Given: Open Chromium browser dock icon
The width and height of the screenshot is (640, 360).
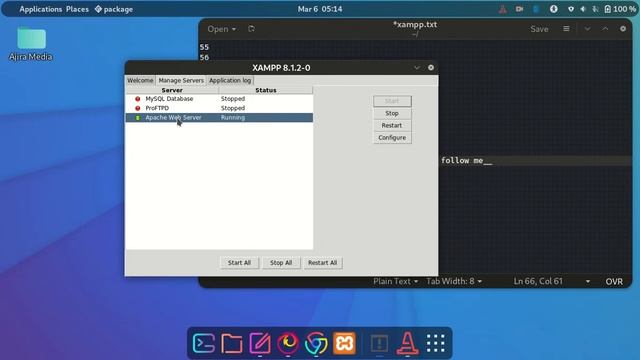Looking at the screenshot, I should (316, 343).
